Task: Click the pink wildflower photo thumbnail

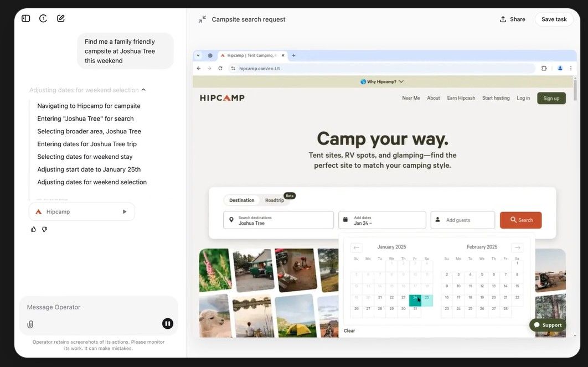Action: click(215, 270)
